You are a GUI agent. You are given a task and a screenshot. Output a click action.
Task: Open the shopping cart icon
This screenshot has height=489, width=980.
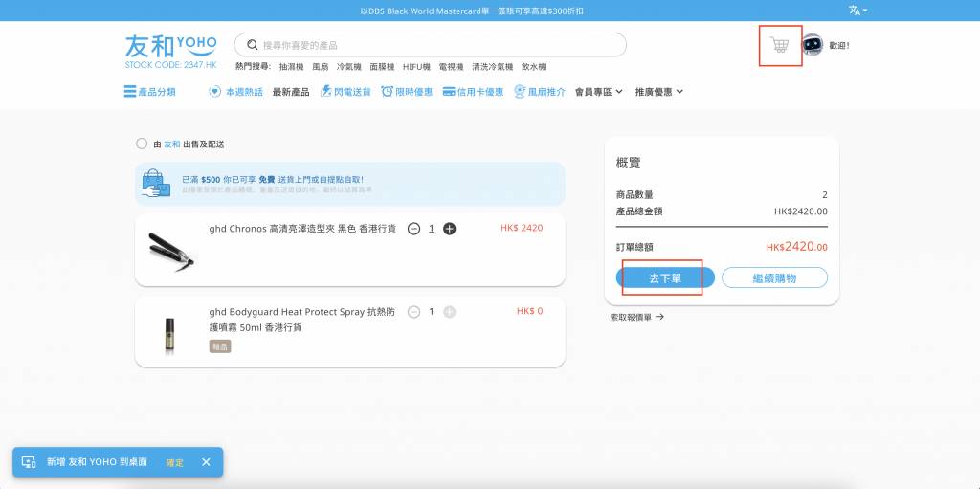point(779,45)
